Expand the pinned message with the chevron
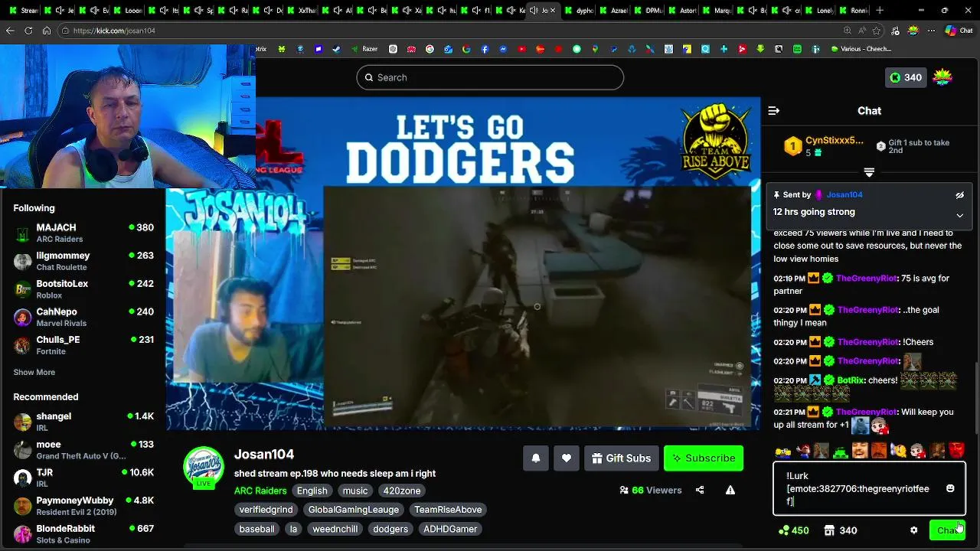This screenshot has height=551, width=980. point(959,216)
